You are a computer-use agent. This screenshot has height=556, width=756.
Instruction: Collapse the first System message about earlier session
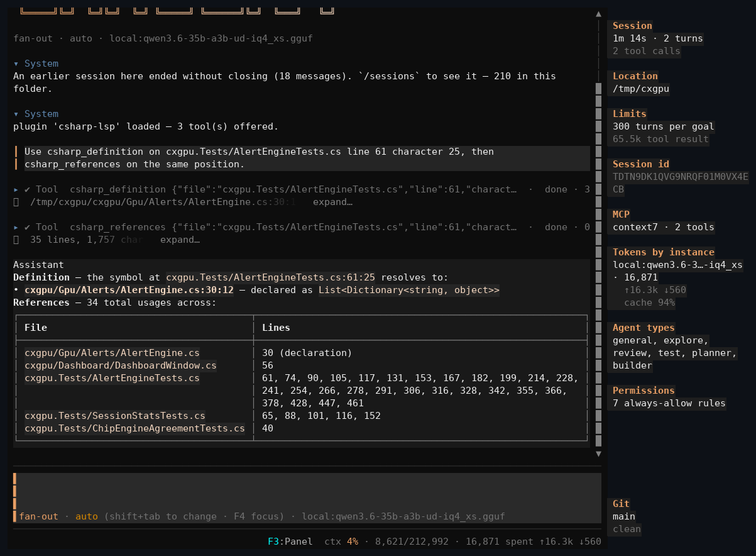(17, 64)
